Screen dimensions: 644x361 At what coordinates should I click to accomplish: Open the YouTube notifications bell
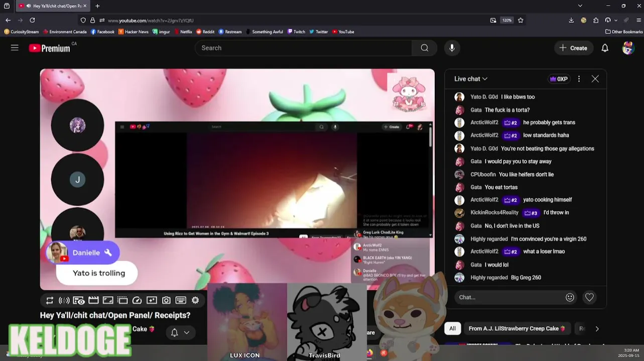(605, 48)
